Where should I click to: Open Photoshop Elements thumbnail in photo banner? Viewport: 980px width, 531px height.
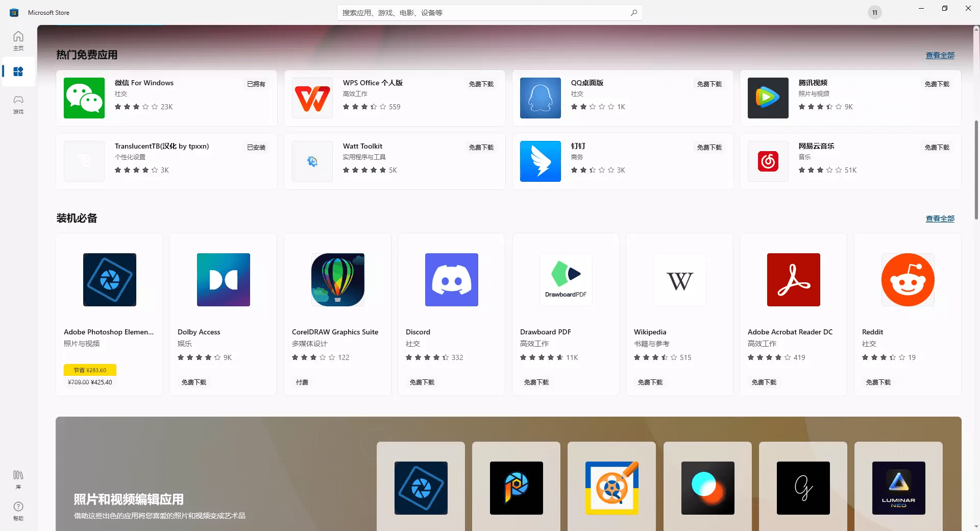(421, 488)
